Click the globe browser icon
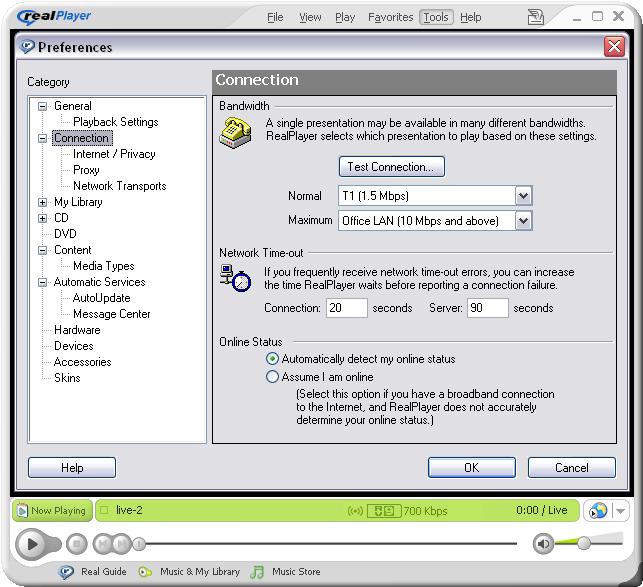This screenshot has width=643, height=587. tap(598, 511)
